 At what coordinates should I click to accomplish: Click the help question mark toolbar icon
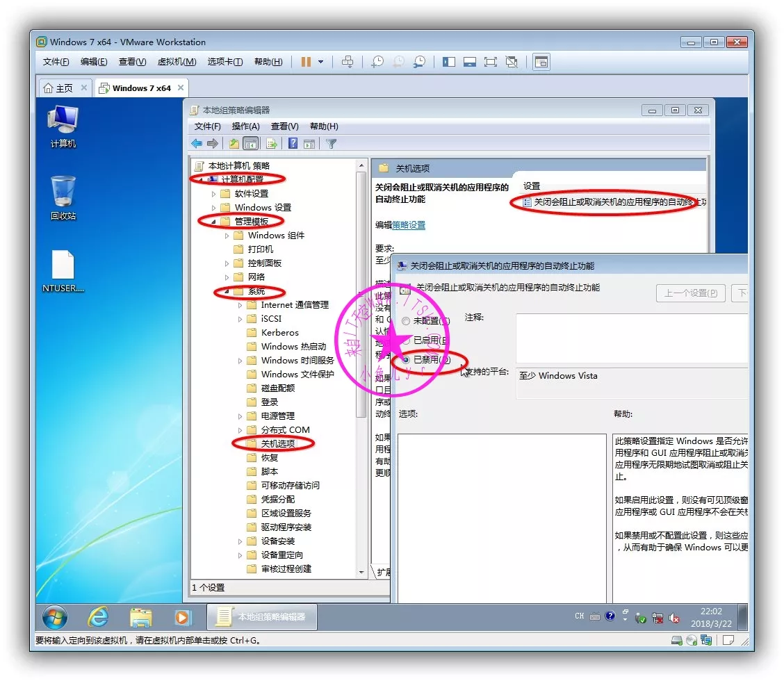[293, 144]
